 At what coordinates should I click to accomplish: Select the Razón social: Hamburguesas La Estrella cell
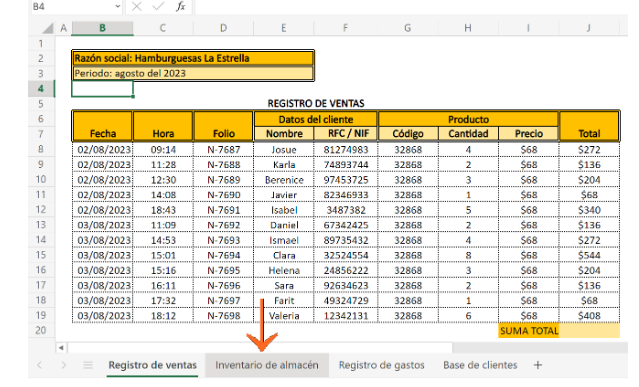(x=193, y=58)
